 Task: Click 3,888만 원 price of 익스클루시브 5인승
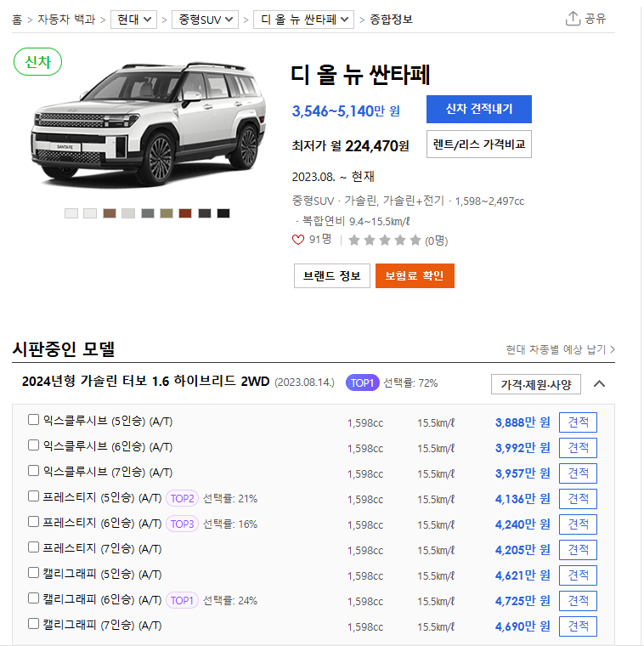523,422
